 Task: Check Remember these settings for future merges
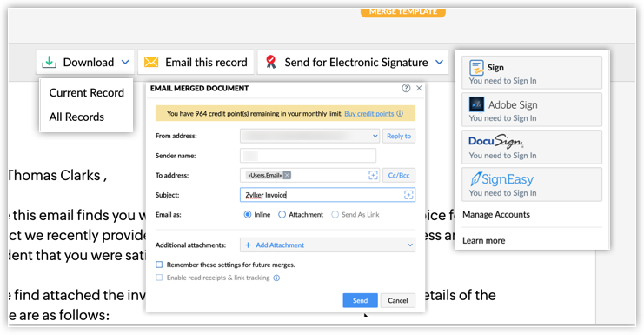(159, 265)
